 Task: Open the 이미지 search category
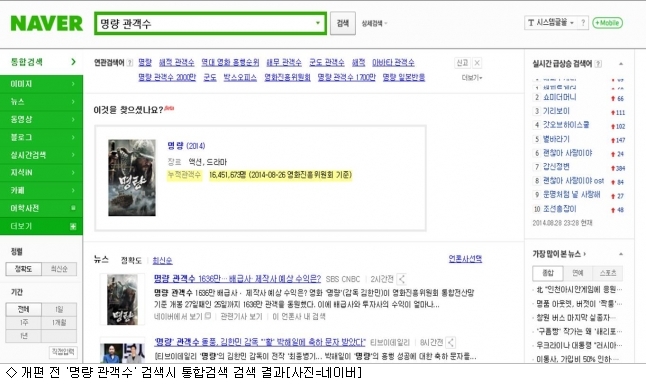tap(41, 84)
